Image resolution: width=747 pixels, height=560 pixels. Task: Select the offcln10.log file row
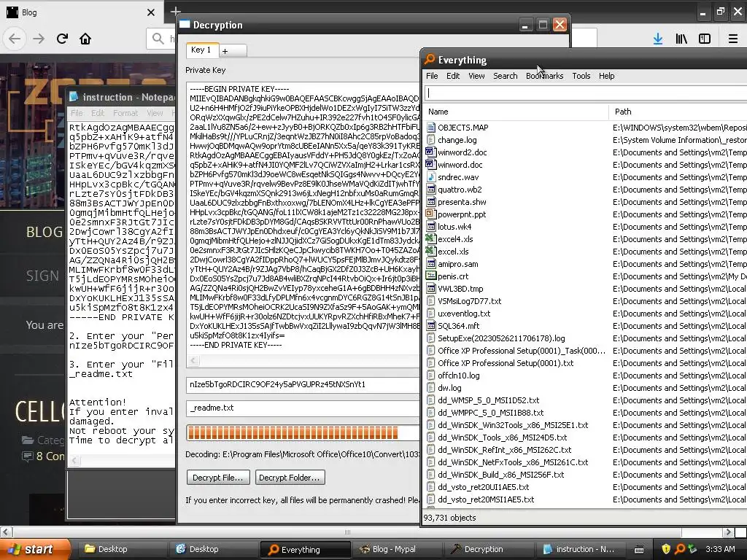(x=585, y=376)
